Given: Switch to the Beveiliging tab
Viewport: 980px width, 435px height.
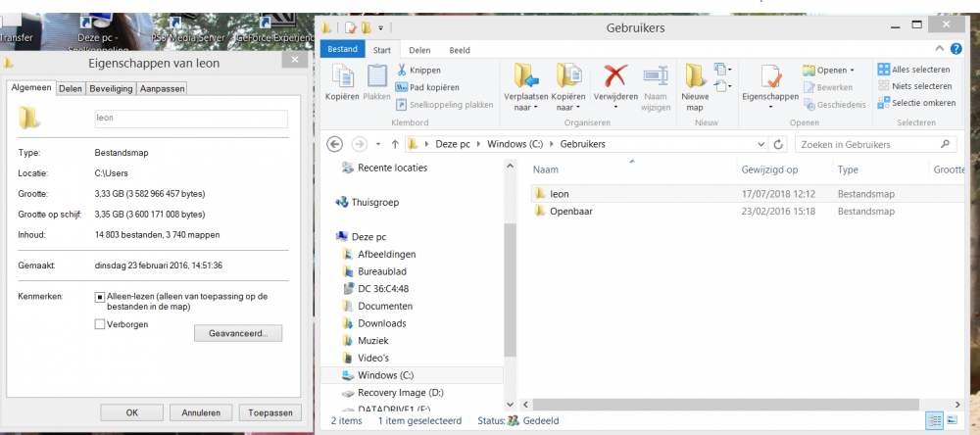Looking at the screenshot, I should coord(110,89).
